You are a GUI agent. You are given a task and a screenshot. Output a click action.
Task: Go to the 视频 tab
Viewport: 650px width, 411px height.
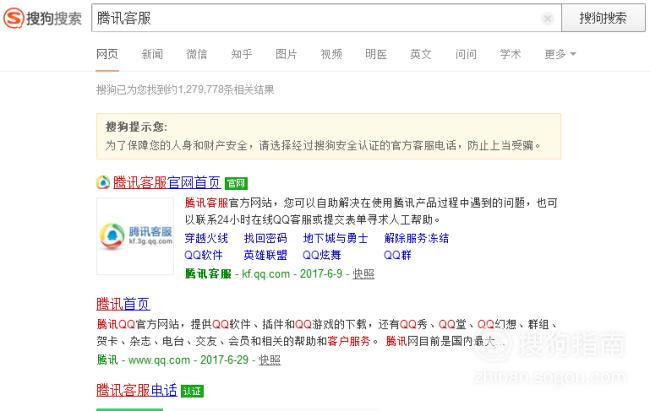pyautogui.click(x=331, y=54)
